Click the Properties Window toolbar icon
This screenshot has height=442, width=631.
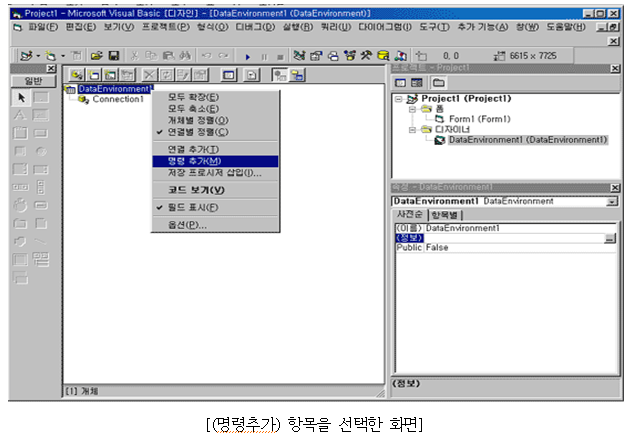[x=316, y=56]
